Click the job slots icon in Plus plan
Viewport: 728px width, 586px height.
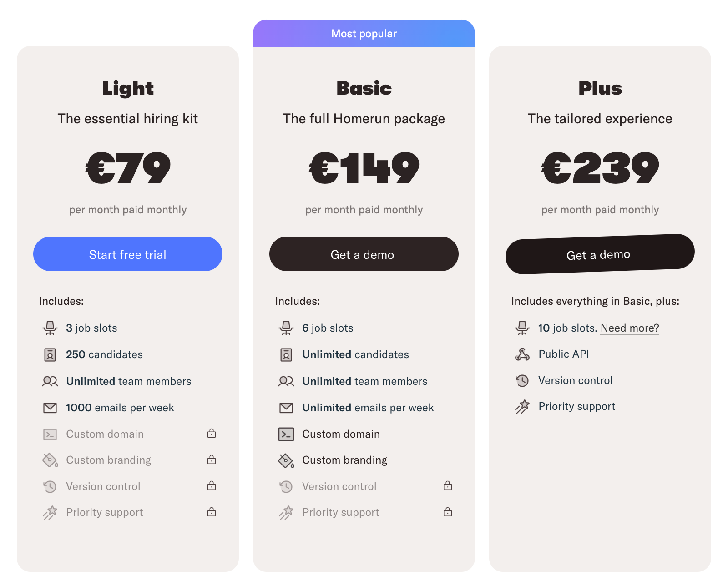tap(522, 328)
